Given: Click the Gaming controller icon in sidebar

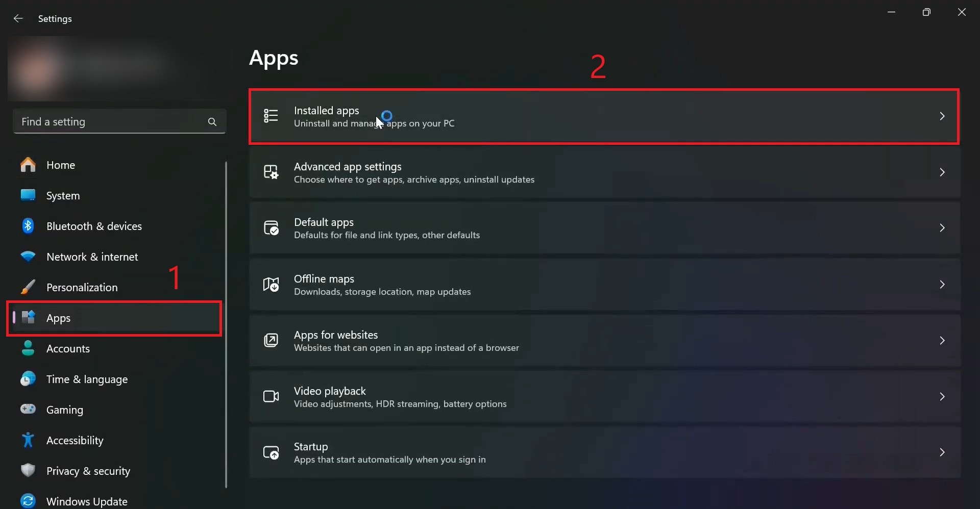Looking at the screenshot, I should 28,410.
